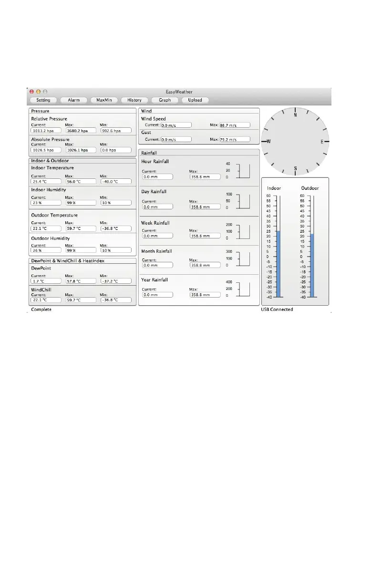Click the EasyWeather window title
This screenshot has width=392, height=568.
click(179, 92)
